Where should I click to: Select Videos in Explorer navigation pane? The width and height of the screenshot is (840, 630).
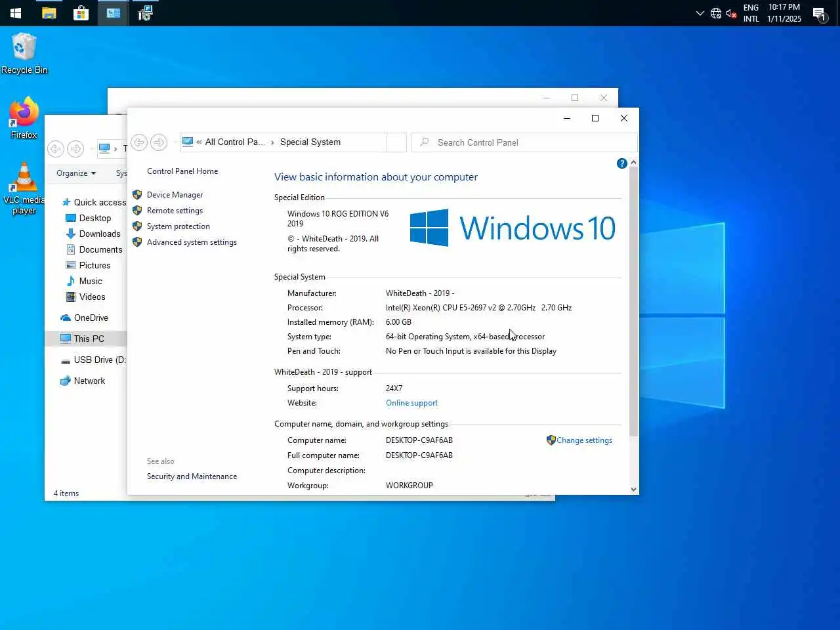(x=85, y=297)
